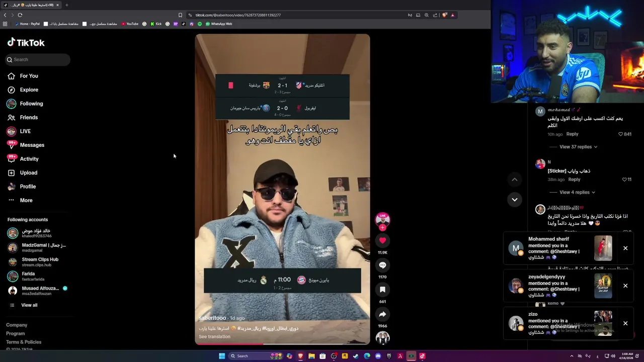The image size is (644, 362).
Task: Click the TikTok search field
Action: (38, 59)
